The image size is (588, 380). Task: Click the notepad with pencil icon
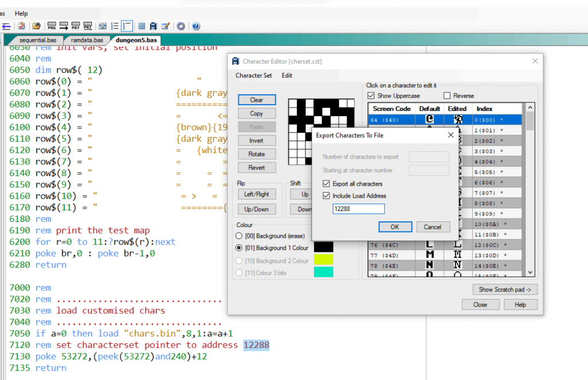click(x=165, y=26)
